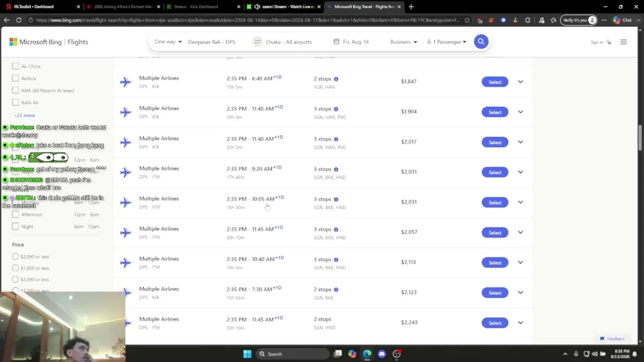
Task: Click the Osaka - All airports destination field
Action: (289, 42)
